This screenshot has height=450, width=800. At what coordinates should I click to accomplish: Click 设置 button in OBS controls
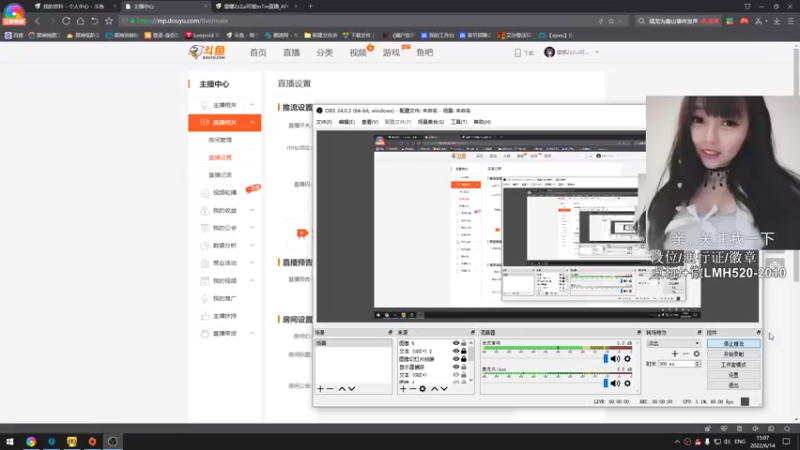734,375
